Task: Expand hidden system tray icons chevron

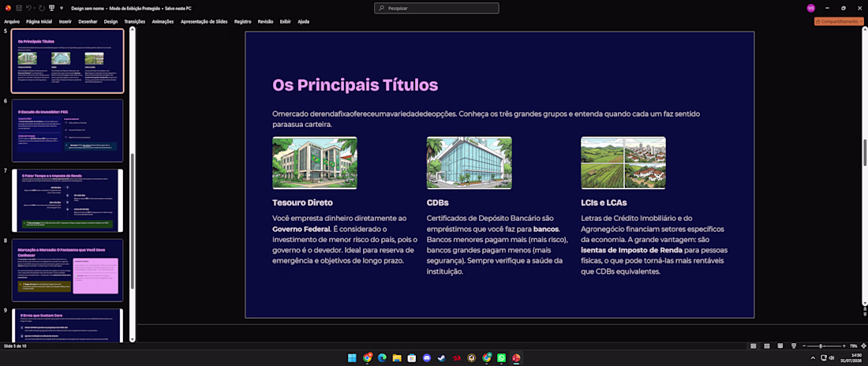Action: pos(813,357)
